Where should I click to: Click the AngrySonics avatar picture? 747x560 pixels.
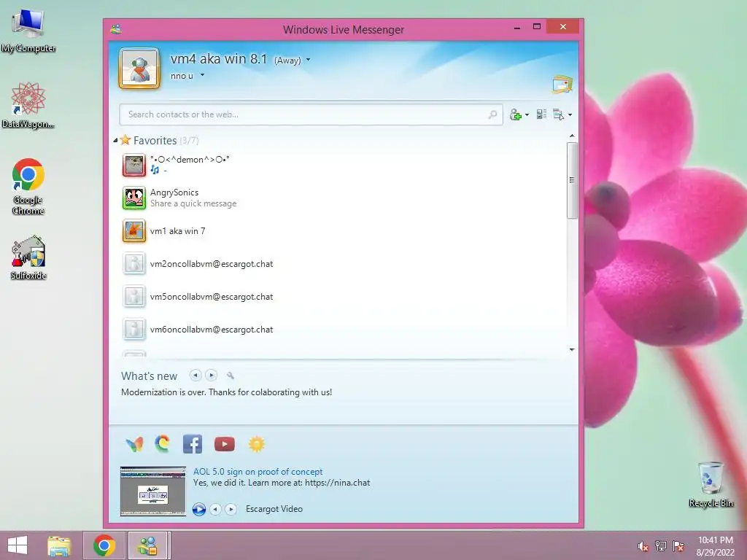point(134,198)
